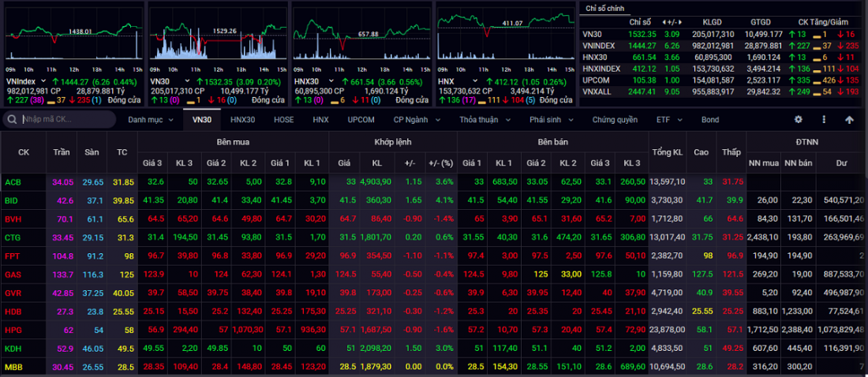This screenshot has width=868, height=377.
Task: Select the HOSE tab
Action: [283, 120]
